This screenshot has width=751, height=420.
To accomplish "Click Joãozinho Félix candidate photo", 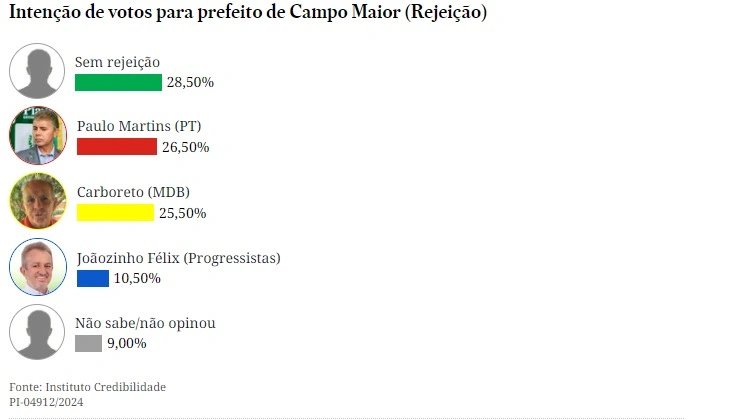I will pos(37,266).
